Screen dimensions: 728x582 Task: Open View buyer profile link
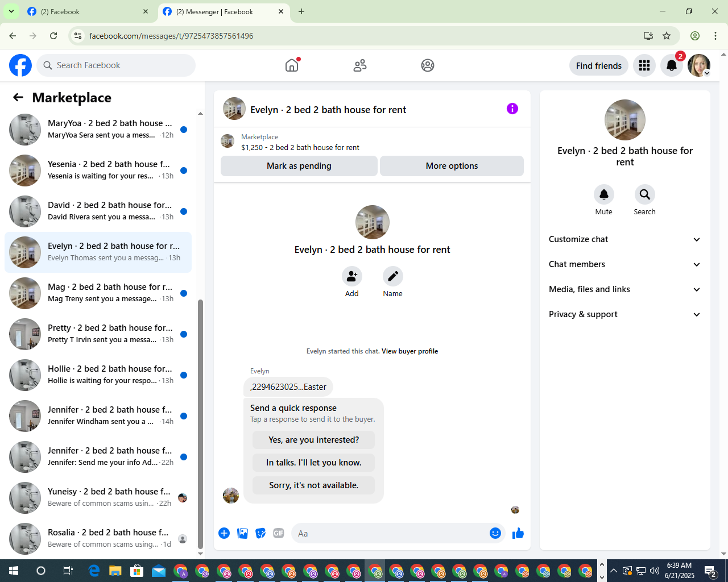409,351
